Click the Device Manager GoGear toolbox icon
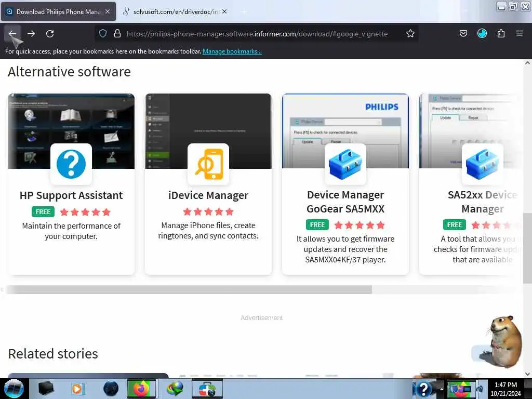This screenshot has height=399, width=532. [345, 164]
